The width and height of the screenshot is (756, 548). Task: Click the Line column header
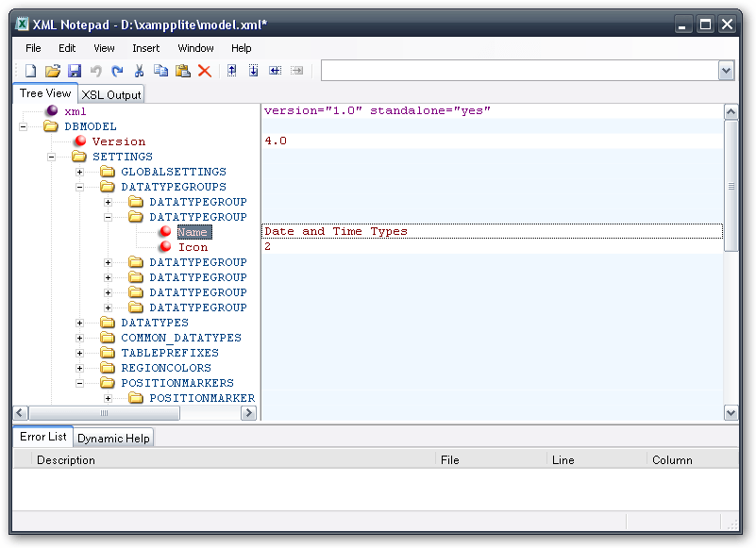[x=596, y=459]
